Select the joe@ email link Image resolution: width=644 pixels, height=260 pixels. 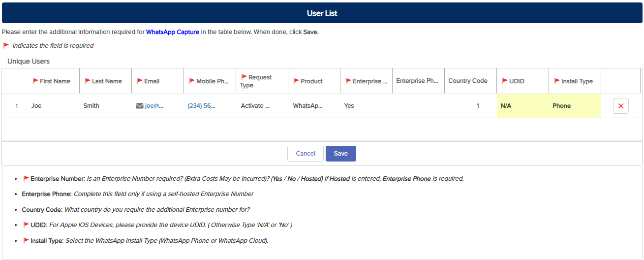point(153,106)
